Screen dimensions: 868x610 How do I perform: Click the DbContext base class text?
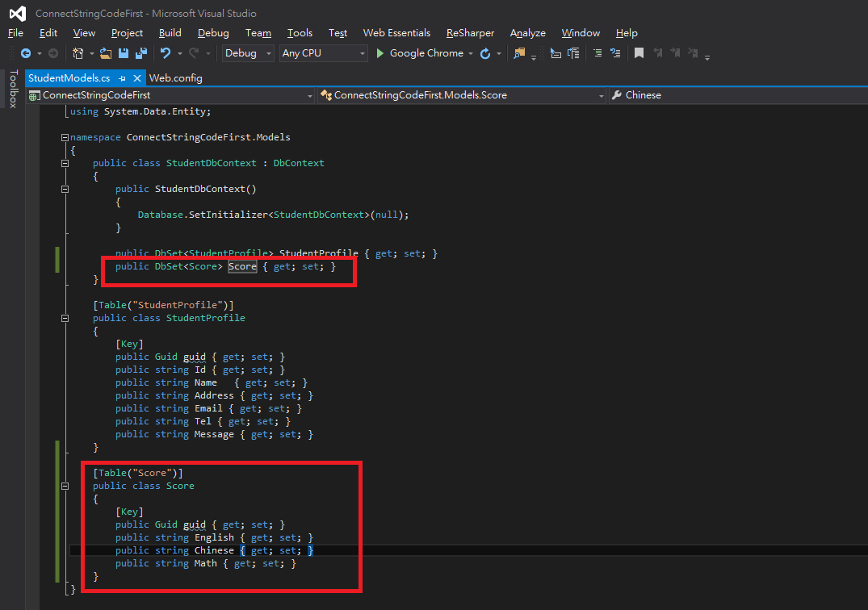299,163
